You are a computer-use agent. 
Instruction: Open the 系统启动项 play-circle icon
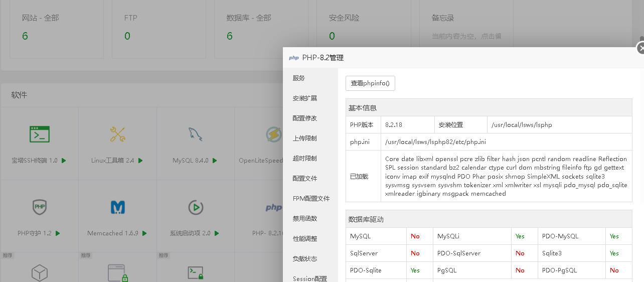tap(195, 207)
